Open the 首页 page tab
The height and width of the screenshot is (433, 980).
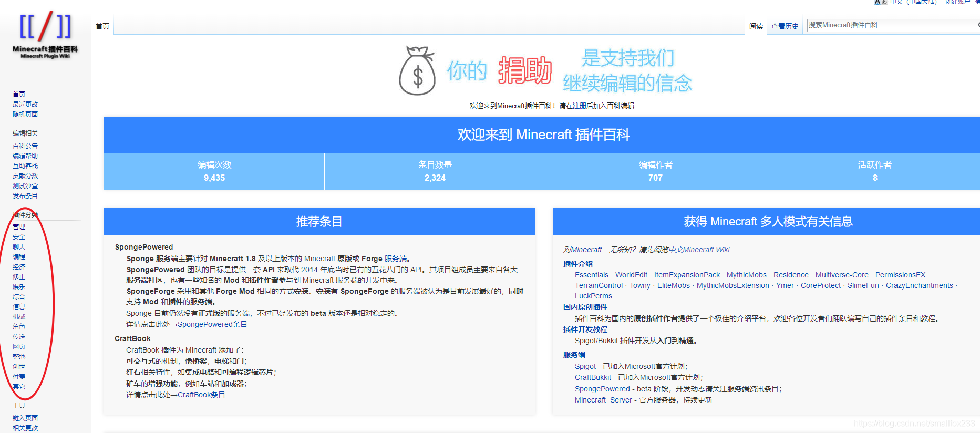(102, 26)
